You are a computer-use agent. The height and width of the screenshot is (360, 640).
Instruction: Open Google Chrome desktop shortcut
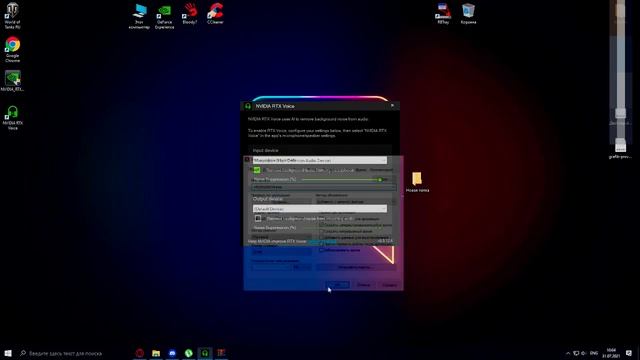pyautogui.click(x=12, y=49)
